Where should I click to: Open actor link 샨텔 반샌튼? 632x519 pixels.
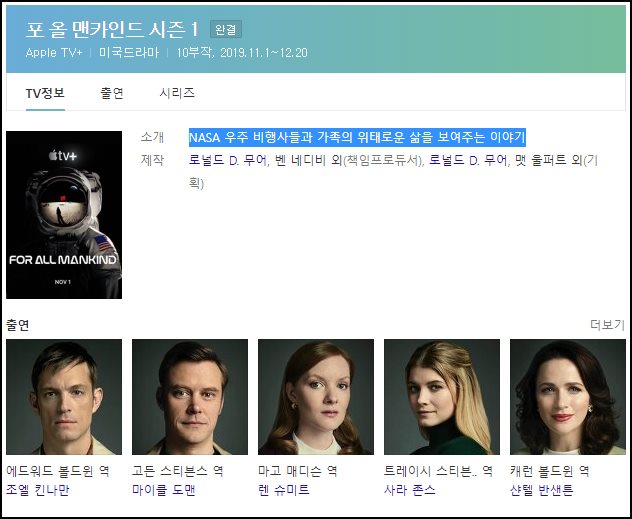pos(541,490)
